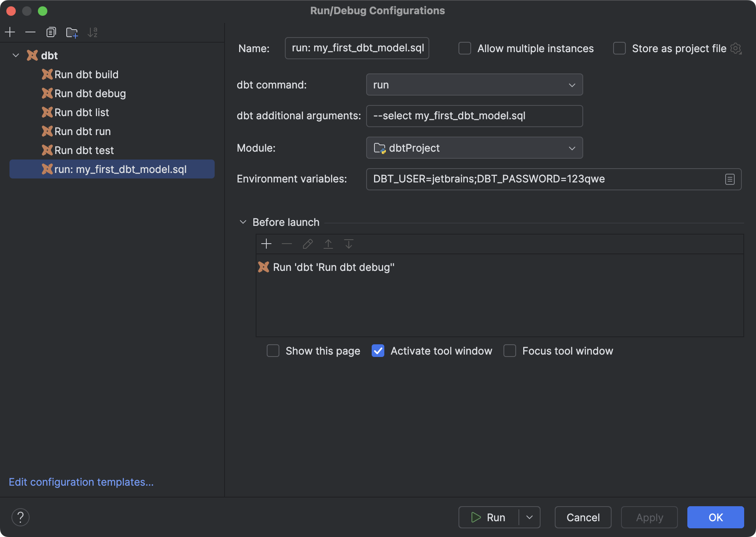Edit the selected before launch task
Screen dimensions: 756x537
pyautogui.click(x=307, y=244)
